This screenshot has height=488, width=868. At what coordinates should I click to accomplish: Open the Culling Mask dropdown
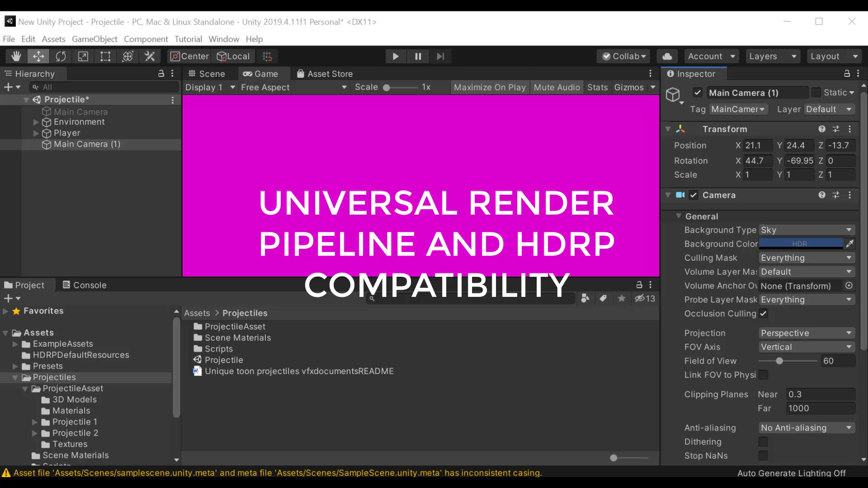807,258
